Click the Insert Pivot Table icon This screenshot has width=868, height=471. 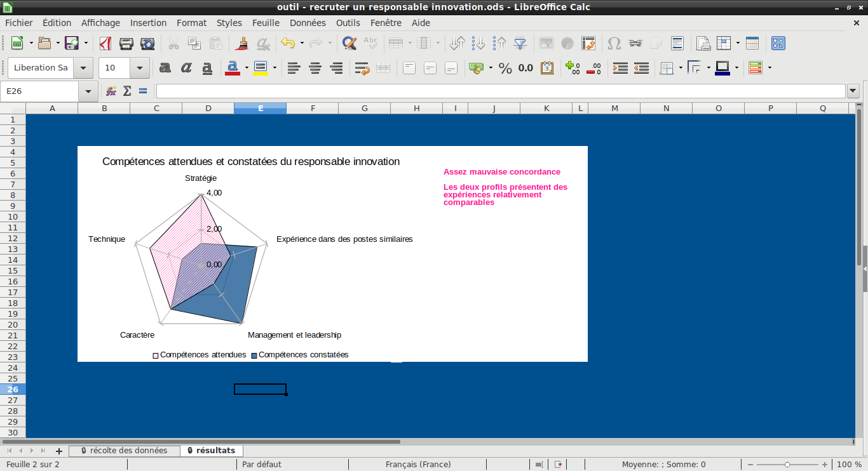[x=588, y=43]
